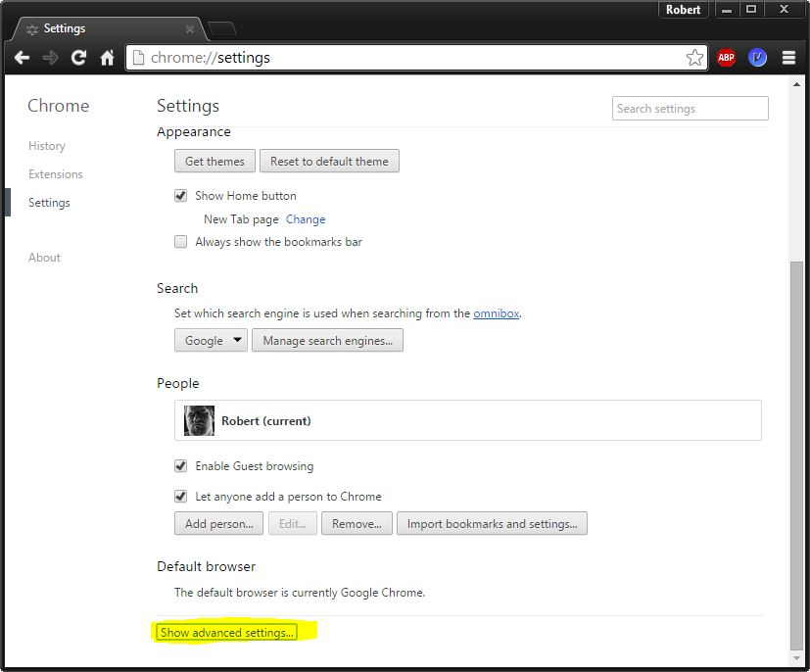The image size is (810, 672).
Task: Open the Adblock Plus extension icon
Action: click(x=726, y=58)
